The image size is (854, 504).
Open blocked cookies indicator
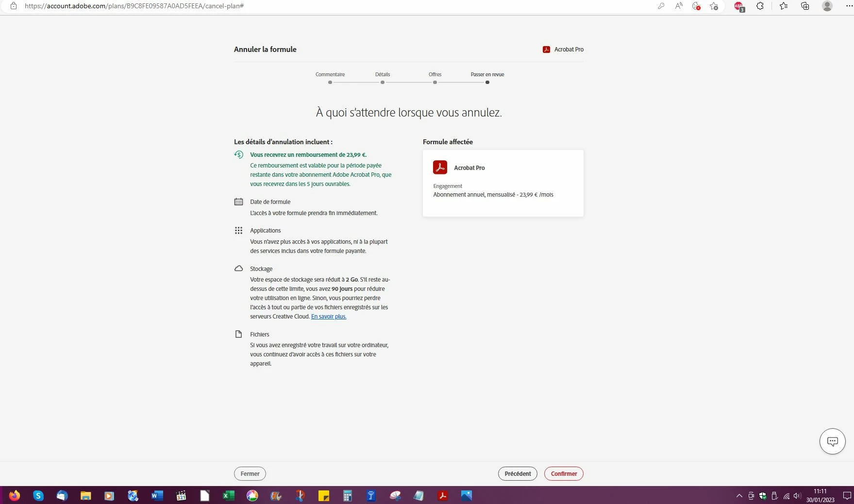696,6
